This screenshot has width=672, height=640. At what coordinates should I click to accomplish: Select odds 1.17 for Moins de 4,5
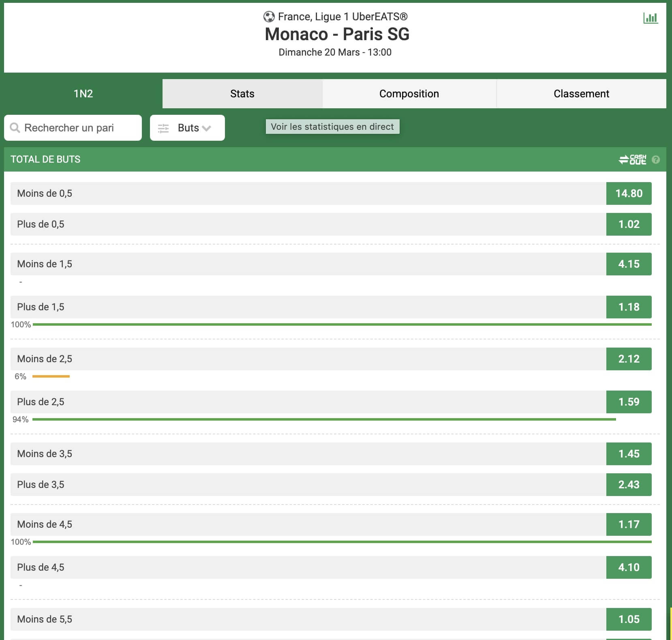(x=629, y=524)
